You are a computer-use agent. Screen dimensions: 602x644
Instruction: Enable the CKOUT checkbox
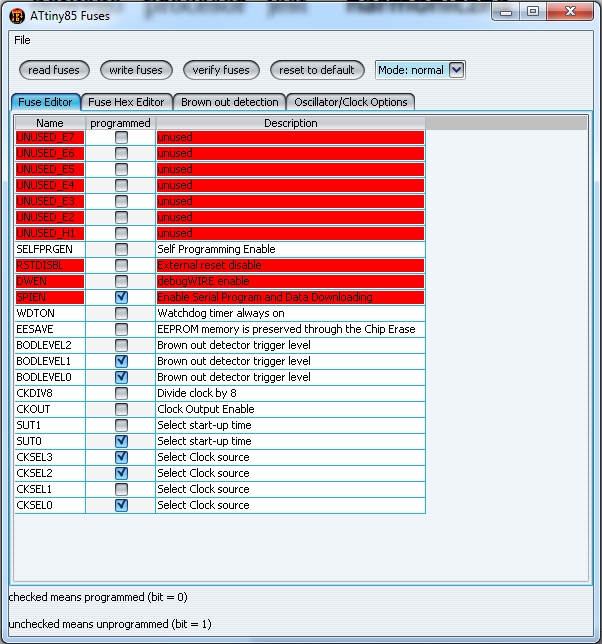click(x=121, y=409)
